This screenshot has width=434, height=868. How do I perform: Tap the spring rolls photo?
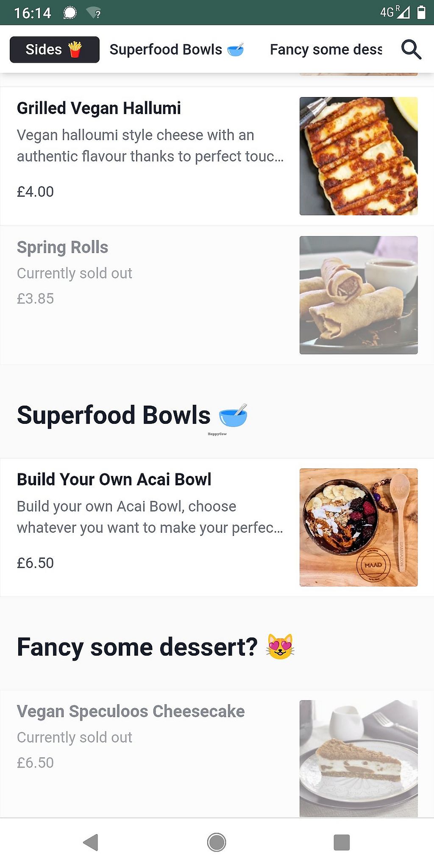click(359, 295)
